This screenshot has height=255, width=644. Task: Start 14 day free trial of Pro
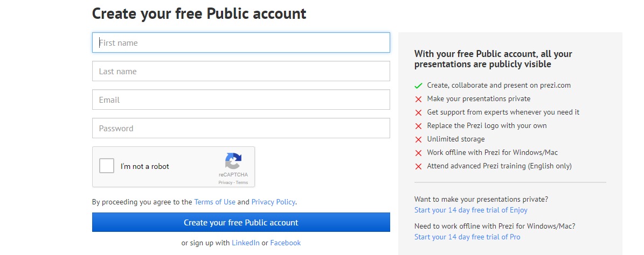[467, 237]
